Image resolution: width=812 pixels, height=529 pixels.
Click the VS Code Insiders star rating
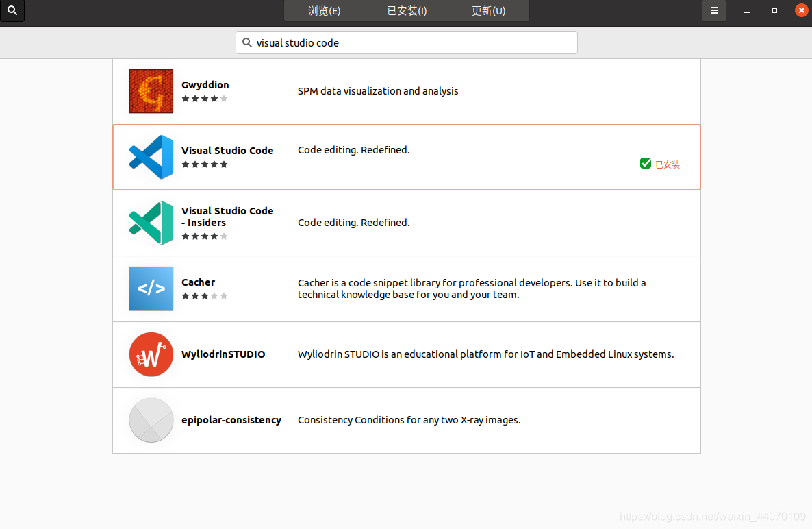coord(205,236)
